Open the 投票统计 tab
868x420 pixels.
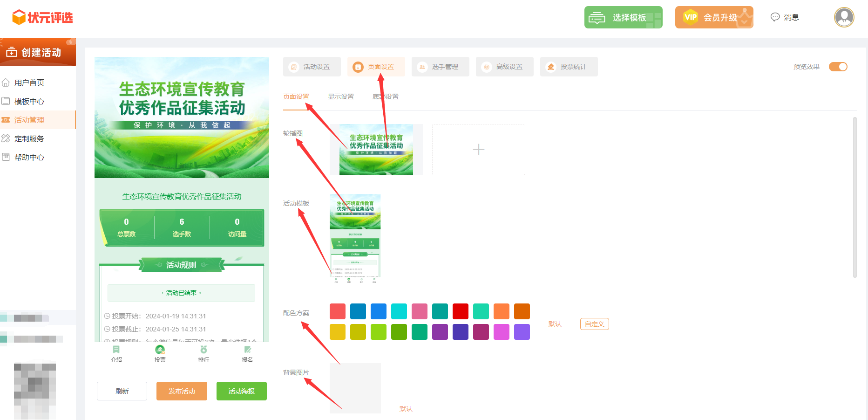coord(569,67)
